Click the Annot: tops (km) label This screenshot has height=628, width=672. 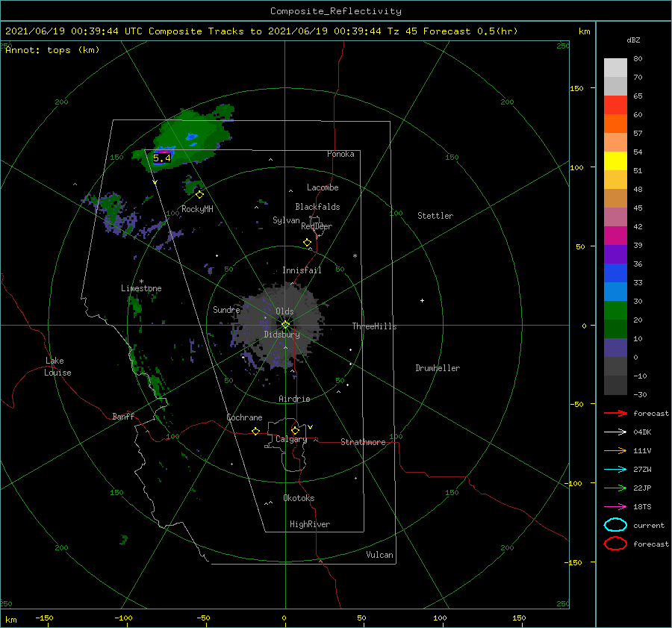(x=52, y=50)
